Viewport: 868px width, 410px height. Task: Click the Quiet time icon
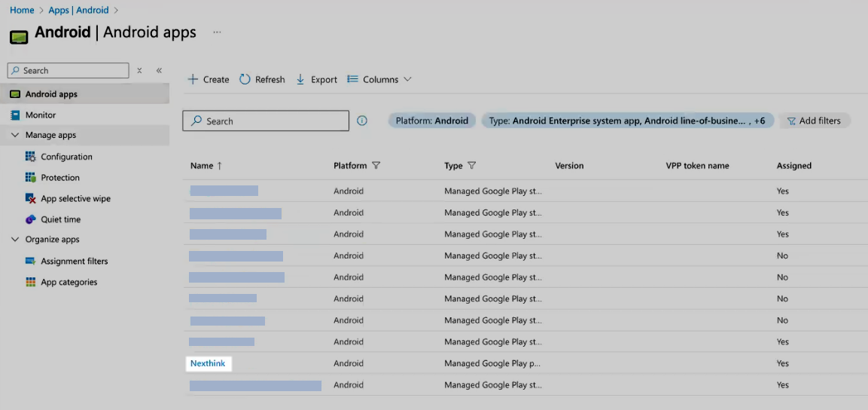(x=30, y=219)
